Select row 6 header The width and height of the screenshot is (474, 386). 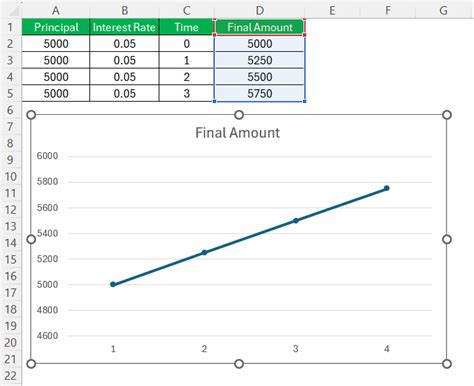coord(10,110)
